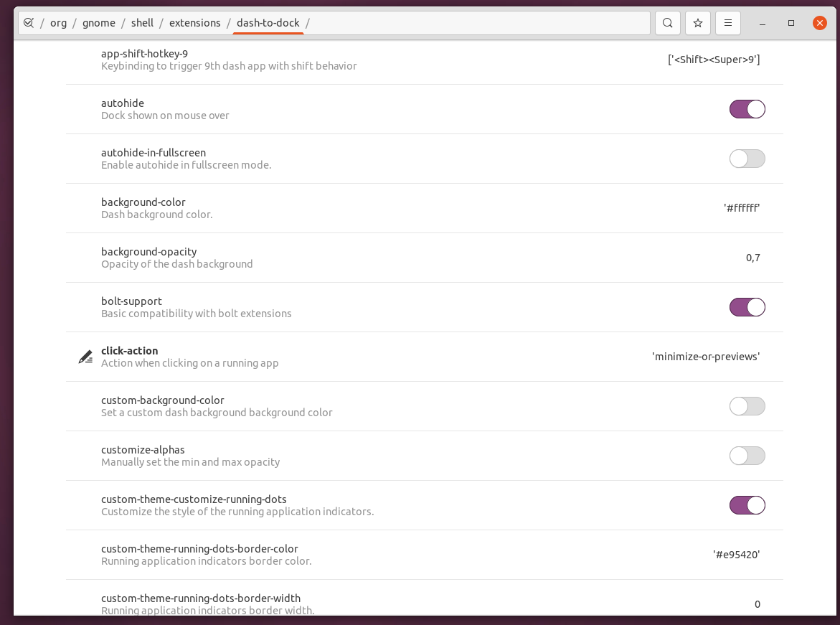Enable the customize-alphas switch
Image resolution: width=840 pixels, height=625 pixels.
[x=747, y=456]
